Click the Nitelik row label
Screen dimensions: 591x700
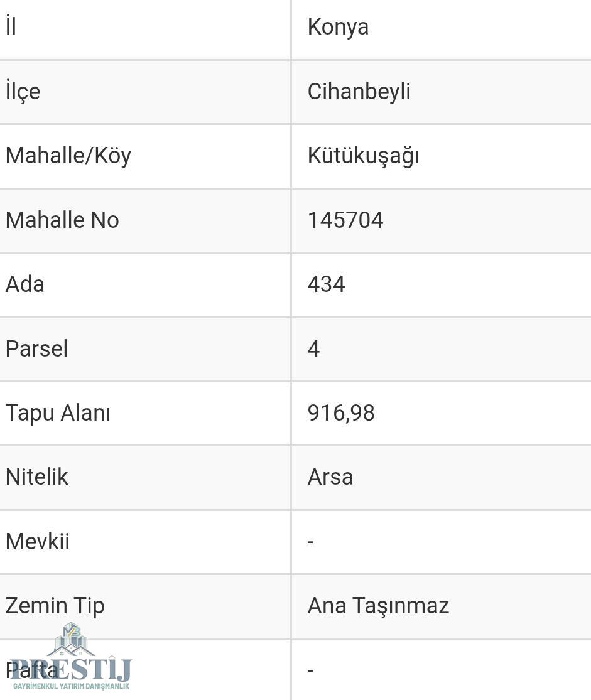(x=36, y=477)
